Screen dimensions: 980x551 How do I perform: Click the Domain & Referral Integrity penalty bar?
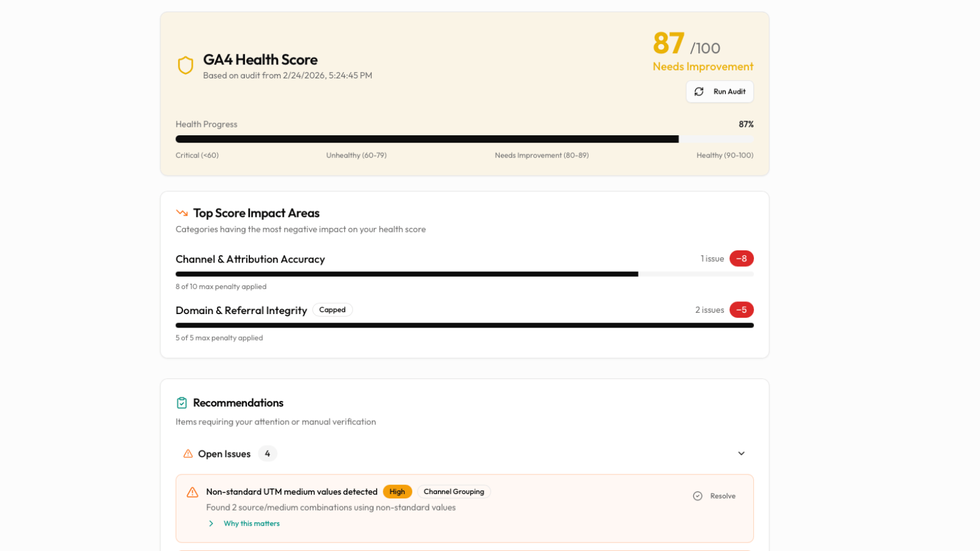click(464, 326)
